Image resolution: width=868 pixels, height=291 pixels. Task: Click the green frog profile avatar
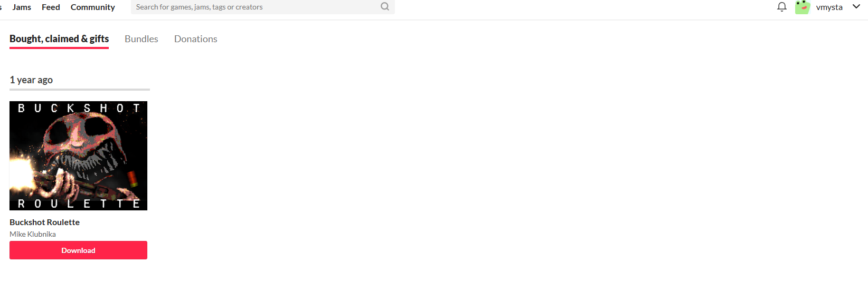click(803, 7)
